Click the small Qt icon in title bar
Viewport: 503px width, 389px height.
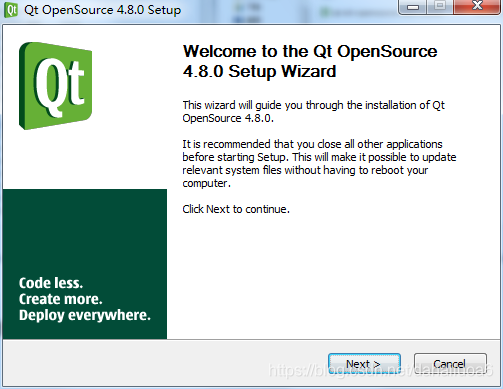[11, 10]
